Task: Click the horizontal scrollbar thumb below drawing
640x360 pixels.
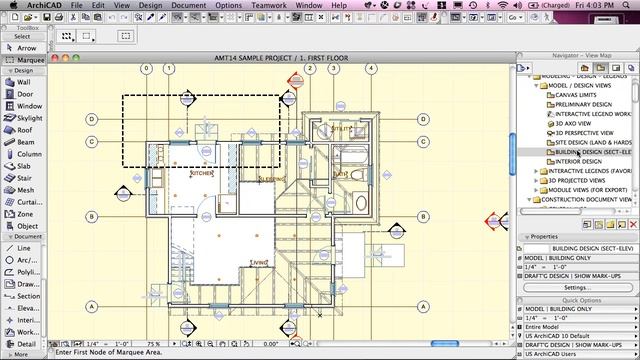Action: (445, 344)
